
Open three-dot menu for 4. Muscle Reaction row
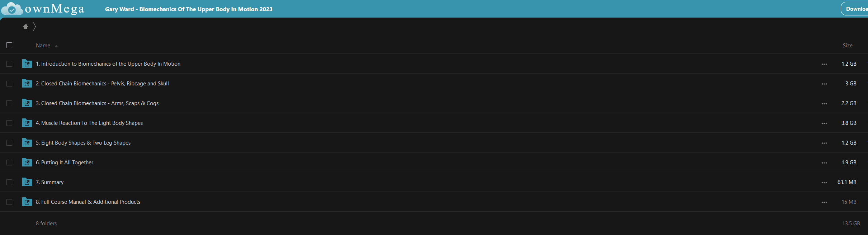click(824, 123)
